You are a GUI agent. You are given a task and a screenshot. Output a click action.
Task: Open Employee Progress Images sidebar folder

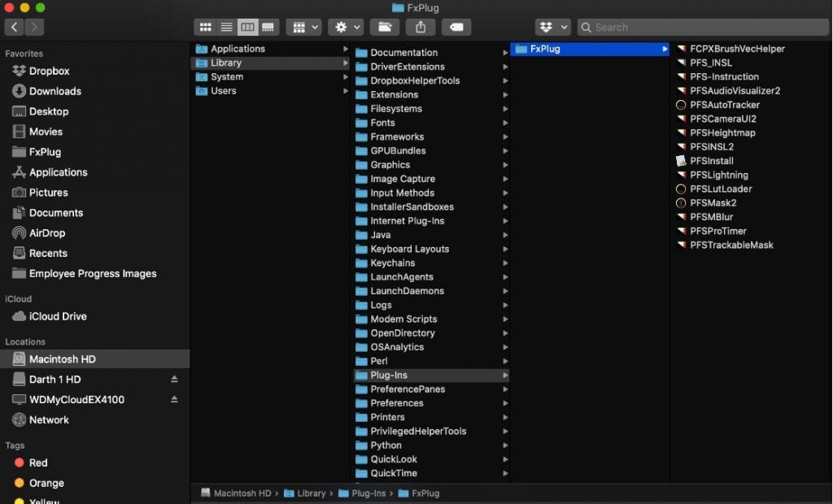point(94,273)
